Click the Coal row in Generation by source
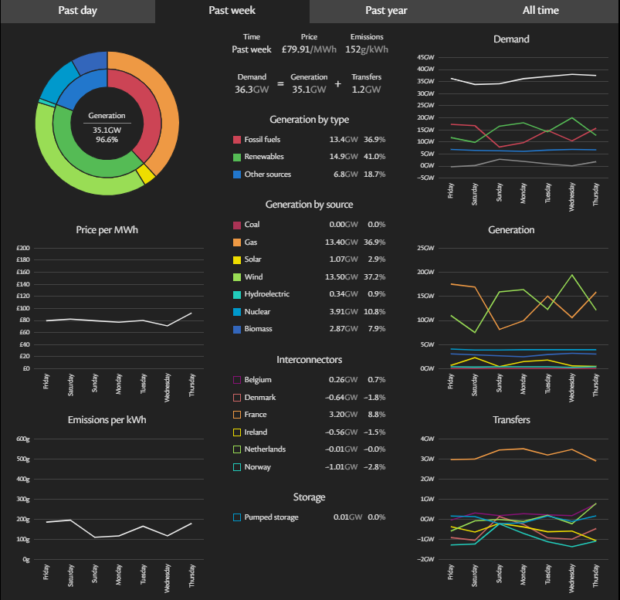620x600 pixels. [x=309, y=225]
